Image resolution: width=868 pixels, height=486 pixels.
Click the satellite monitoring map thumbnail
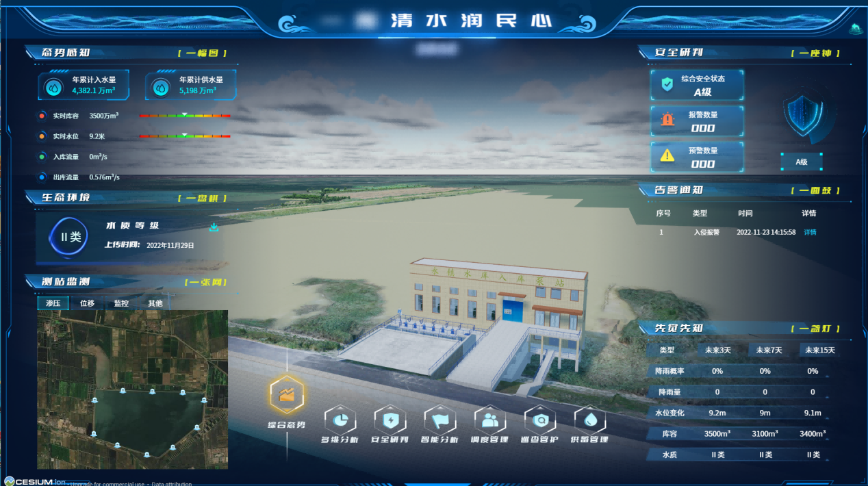pos(132,389)
